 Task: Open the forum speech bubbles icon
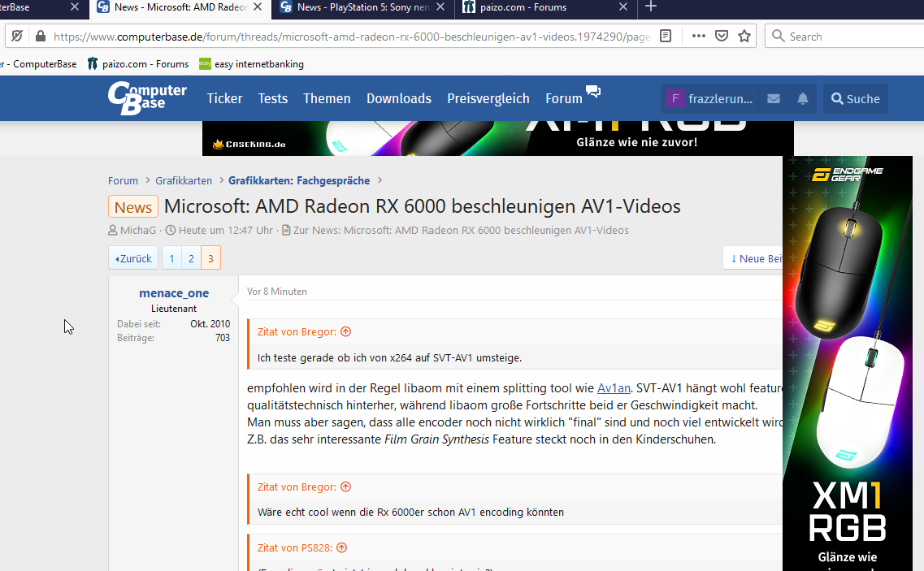click(x=593, y=91)
